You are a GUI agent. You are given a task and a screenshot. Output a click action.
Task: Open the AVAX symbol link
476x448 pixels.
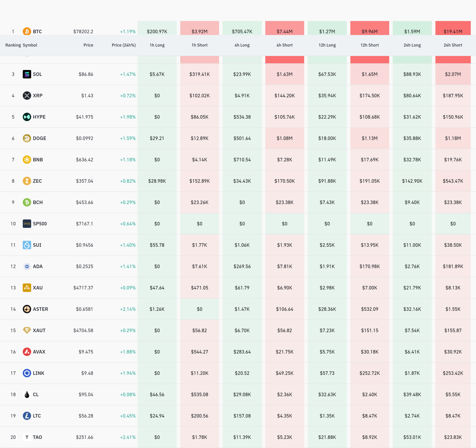pyautogui.click(x=39, y=352)
